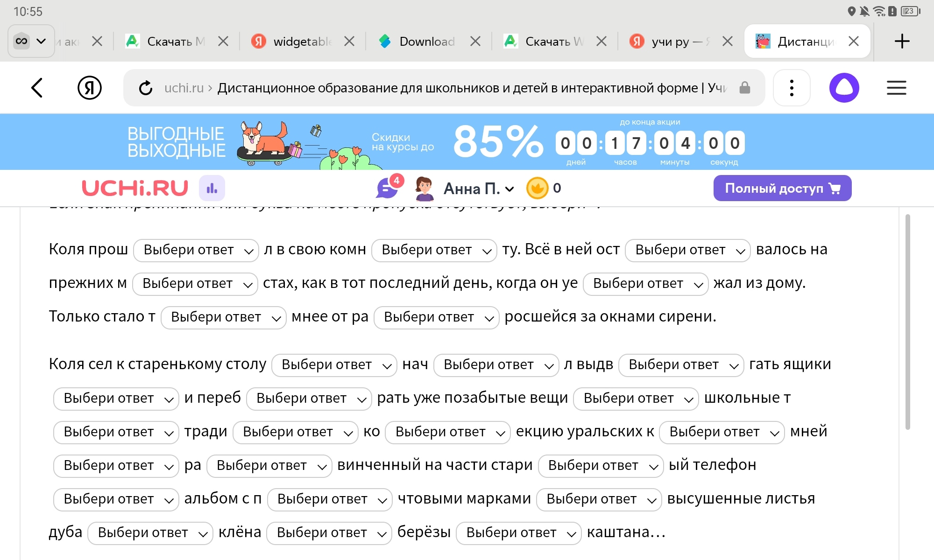Switch to the 'учи ру' tab
This screenshot has width=934, height=560.
coord(672,42)
